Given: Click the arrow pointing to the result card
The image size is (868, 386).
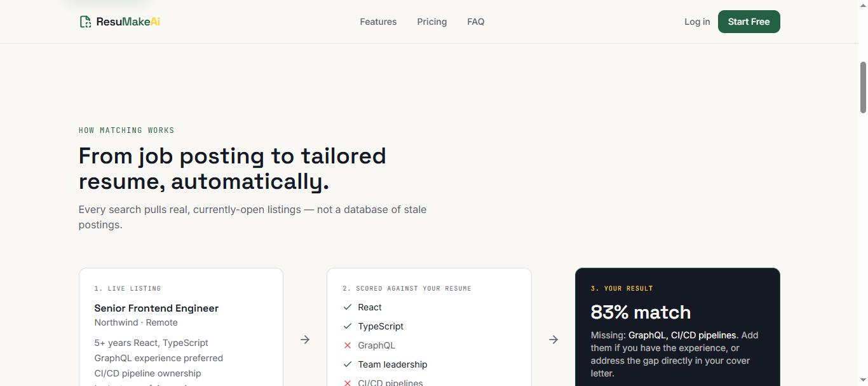Looking at the screenshot, I should click(x=553, y=340).
